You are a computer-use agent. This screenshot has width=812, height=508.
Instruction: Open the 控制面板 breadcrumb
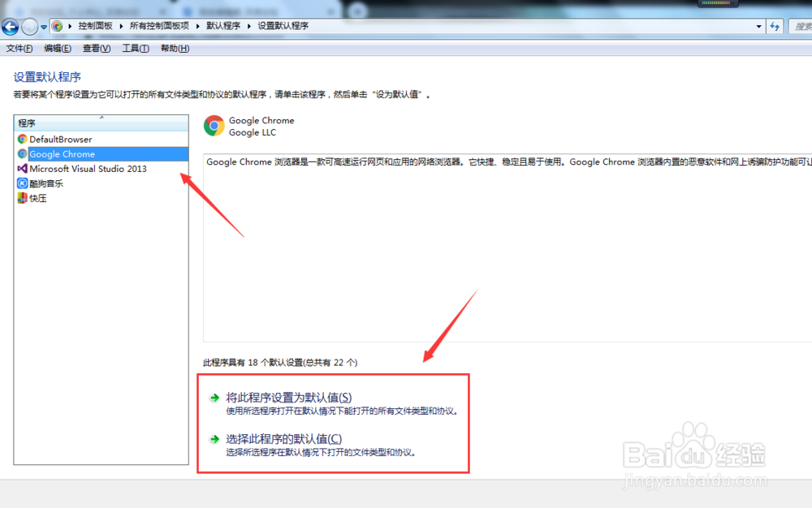point(95,26)
